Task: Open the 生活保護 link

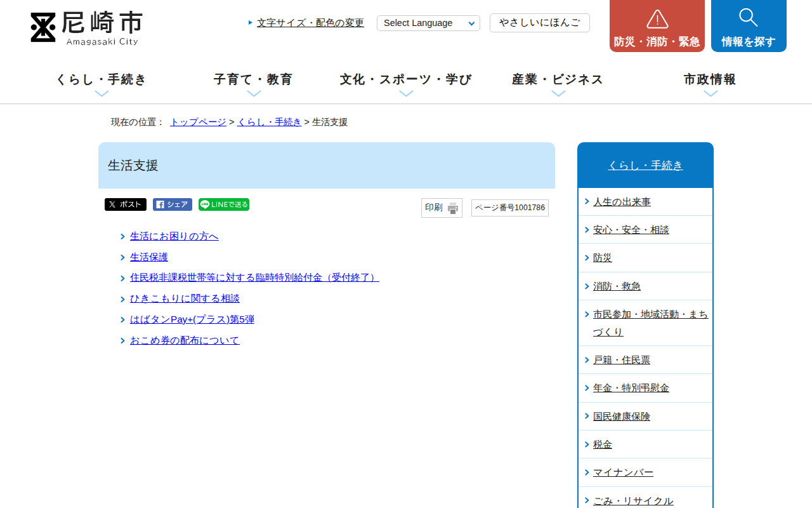Action: [x=149, y=257]
